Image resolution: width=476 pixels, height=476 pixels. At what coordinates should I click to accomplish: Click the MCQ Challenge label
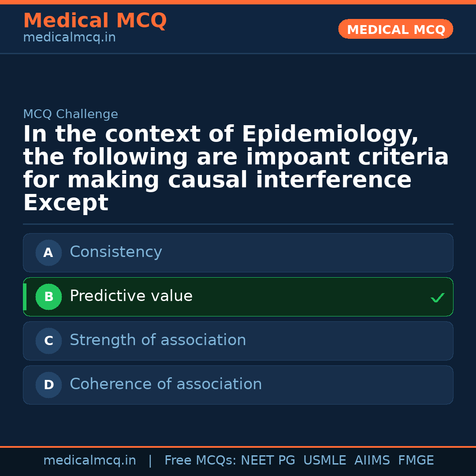pyautogui.click(x=71, y=115)
